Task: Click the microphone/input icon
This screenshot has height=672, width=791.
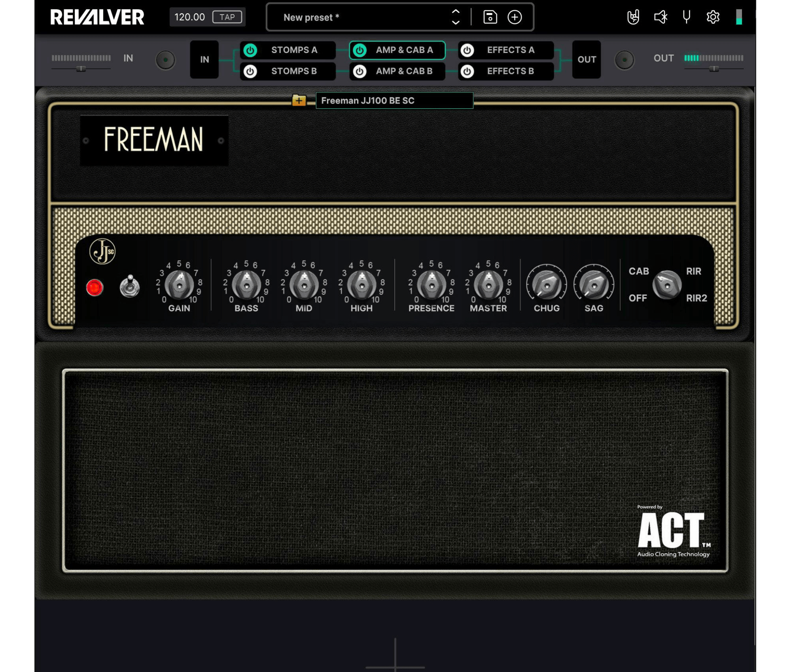Action: [x=686, y=17]
